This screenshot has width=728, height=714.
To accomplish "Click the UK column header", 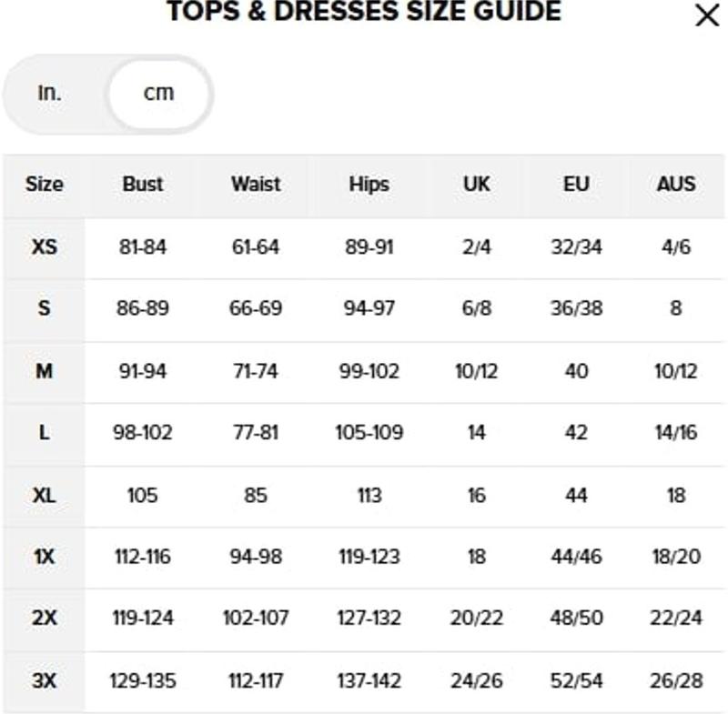I will point(476,184).
